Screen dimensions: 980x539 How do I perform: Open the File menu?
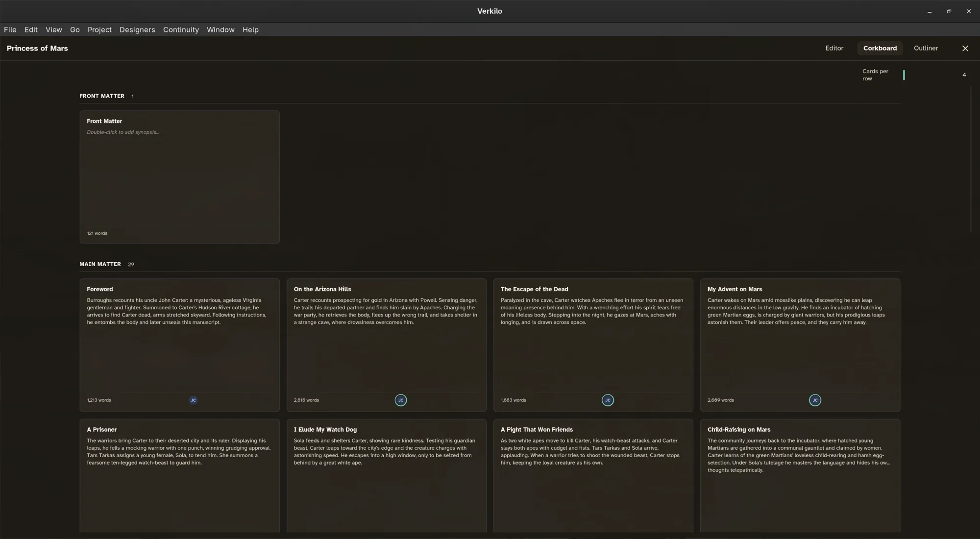[10, 30]
